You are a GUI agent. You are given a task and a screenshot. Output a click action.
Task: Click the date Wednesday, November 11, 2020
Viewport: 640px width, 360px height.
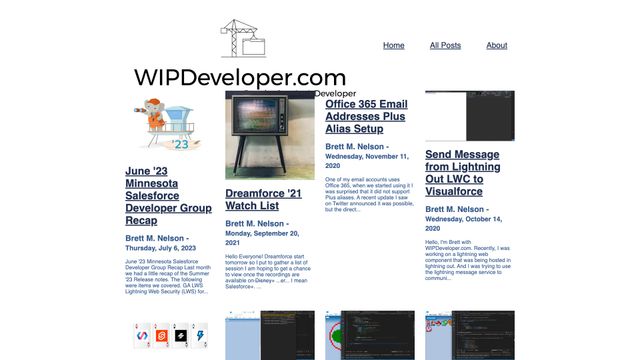(367, 161)
